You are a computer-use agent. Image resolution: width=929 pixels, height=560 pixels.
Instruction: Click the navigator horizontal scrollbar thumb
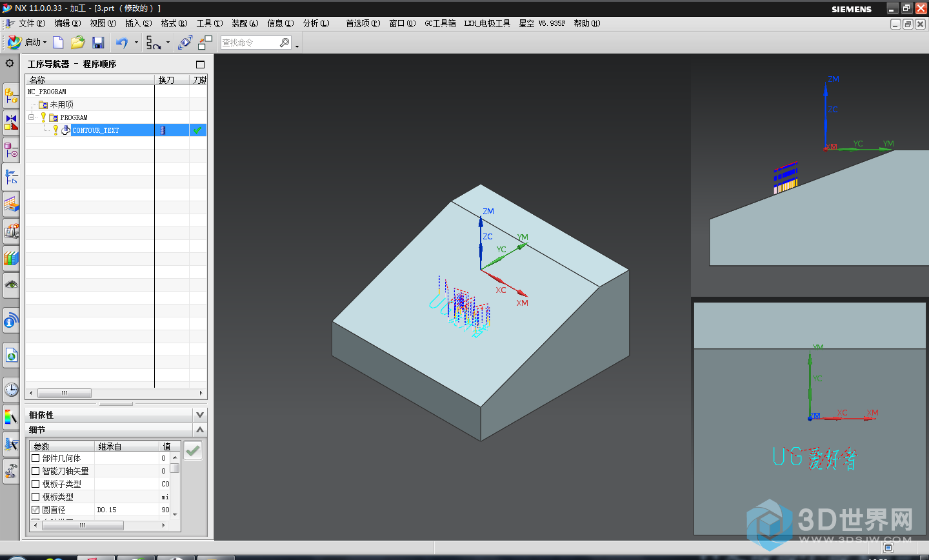pyautogui.click(x=65, y=393)
